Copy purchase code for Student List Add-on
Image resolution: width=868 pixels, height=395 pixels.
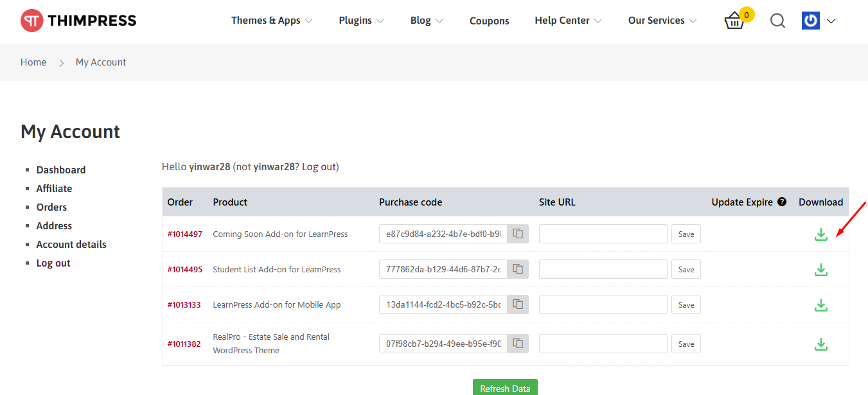[x=518, y=269]
